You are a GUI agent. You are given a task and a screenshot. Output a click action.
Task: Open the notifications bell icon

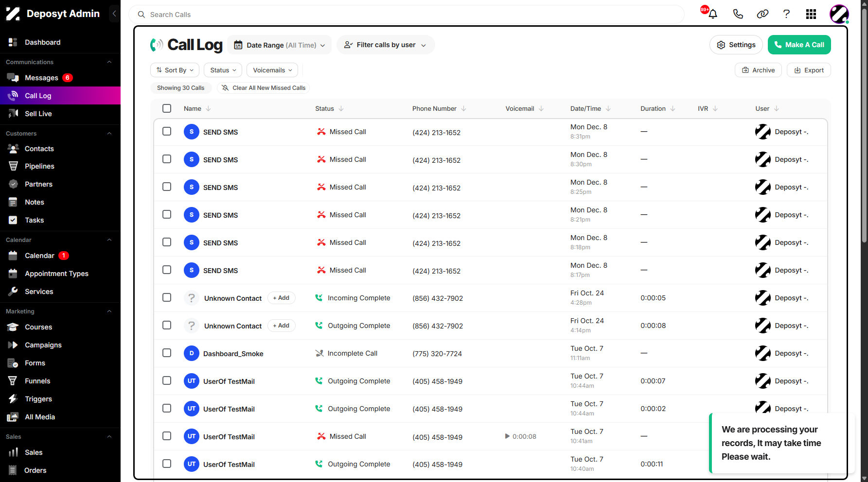click(713, 14)
